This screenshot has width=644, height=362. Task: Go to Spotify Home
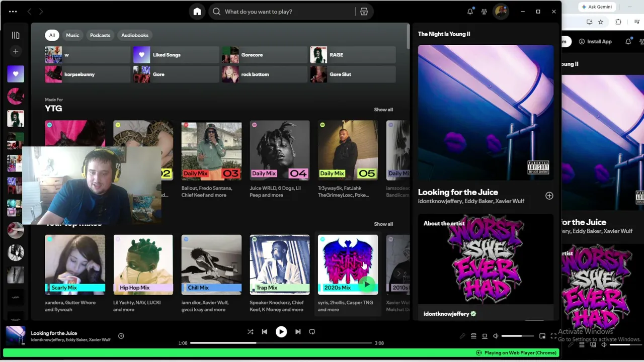pos(197,12)
